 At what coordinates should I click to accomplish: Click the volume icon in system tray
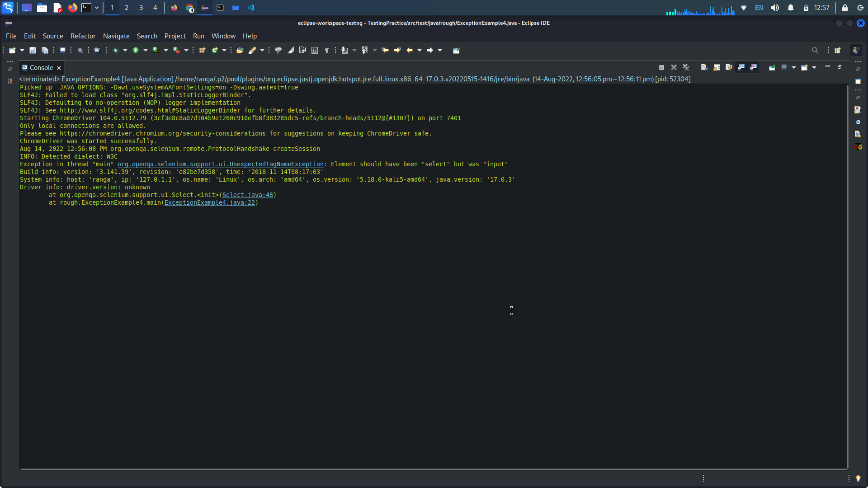(775, 8)
